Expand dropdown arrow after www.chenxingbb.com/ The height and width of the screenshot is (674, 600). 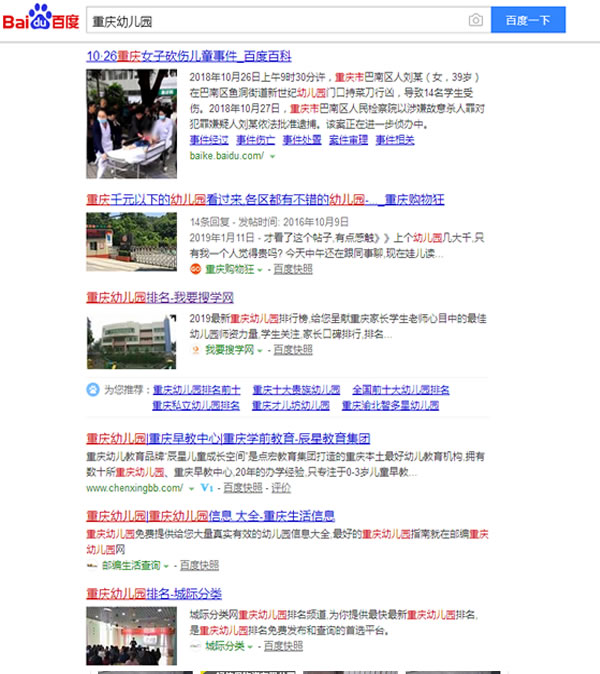[191, 489]
